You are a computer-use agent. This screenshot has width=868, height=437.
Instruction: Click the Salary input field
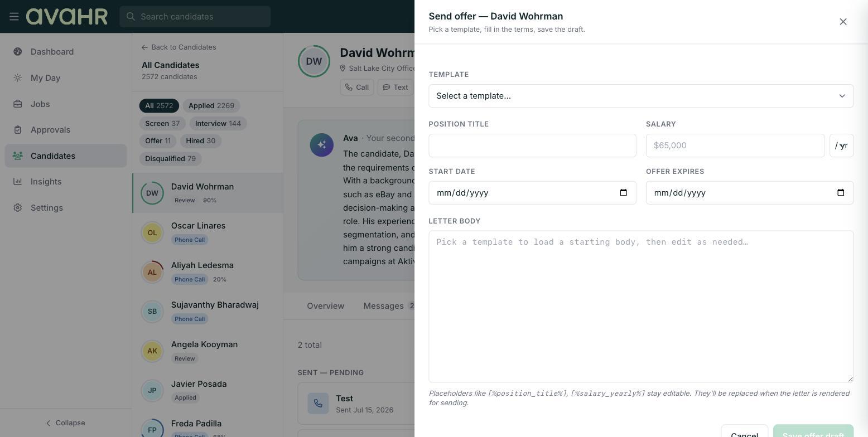[735, 145]
